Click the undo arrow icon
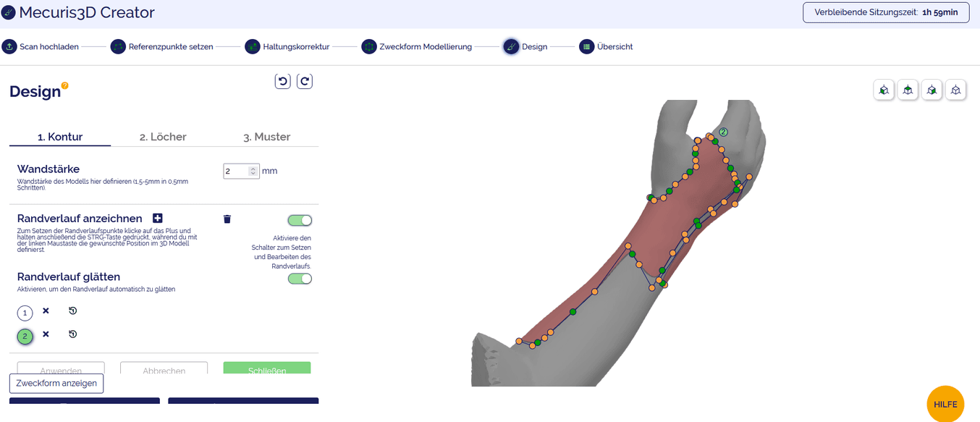Image resolution: width=980 pixels, height=422 pixels. [283, 81]
